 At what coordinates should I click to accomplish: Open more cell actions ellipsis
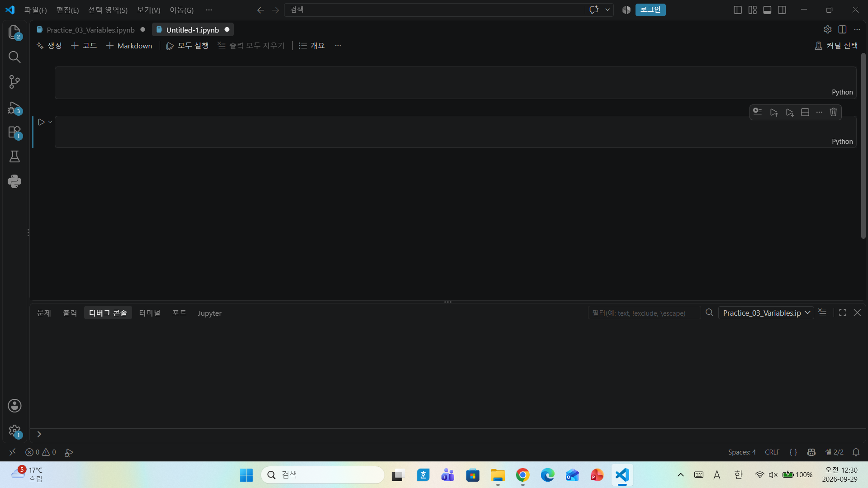click(x=819, y=112)
